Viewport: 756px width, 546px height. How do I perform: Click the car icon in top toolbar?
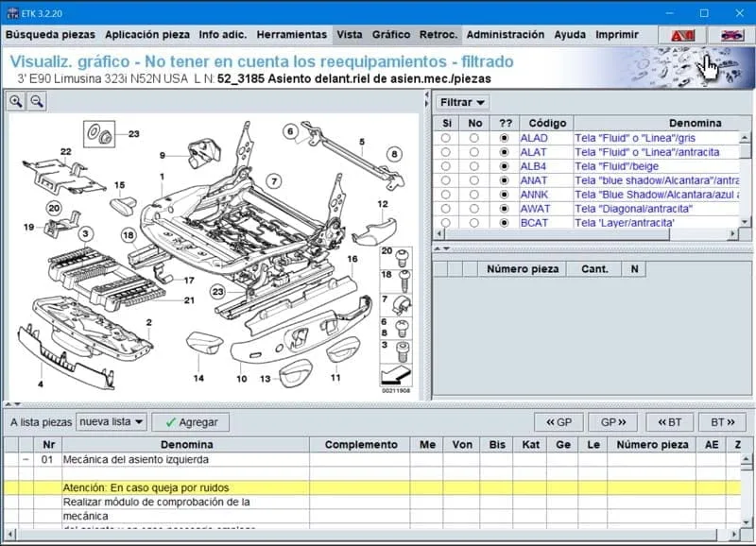pyautogui.click(x=730, y=35)
